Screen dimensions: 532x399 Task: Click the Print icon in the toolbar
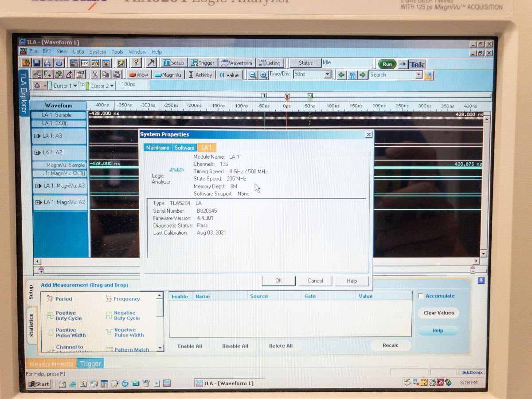[48, 63]
